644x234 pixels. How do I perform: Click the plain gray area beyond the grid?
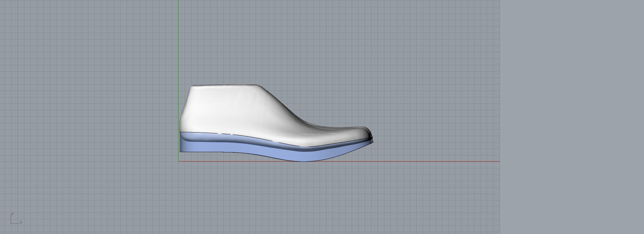(x=571, y=117)
